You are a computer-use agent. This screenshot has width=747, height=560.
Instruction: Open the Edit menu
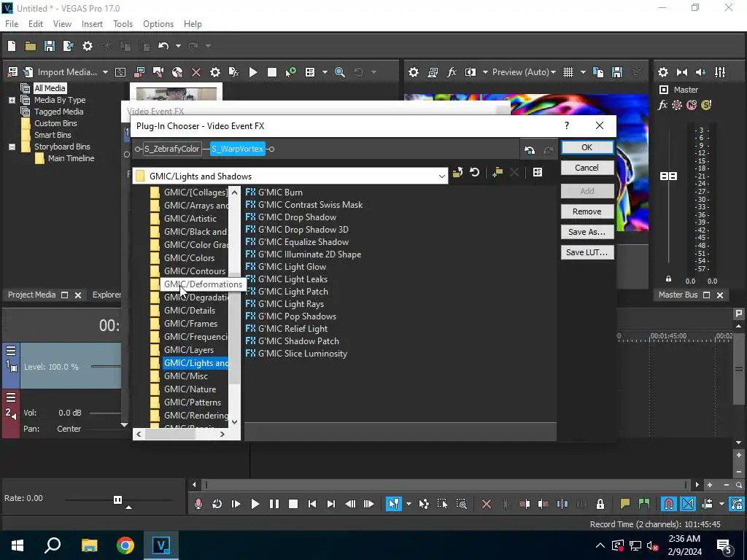[x=36, y=24]
